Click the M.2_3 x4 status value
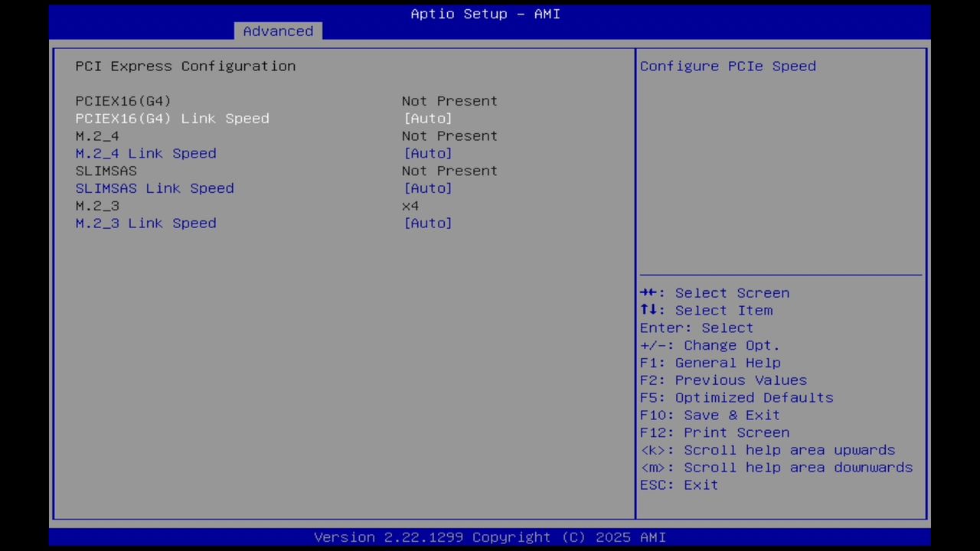This screenshot has width=980, height=551. (x=410, y=205)
